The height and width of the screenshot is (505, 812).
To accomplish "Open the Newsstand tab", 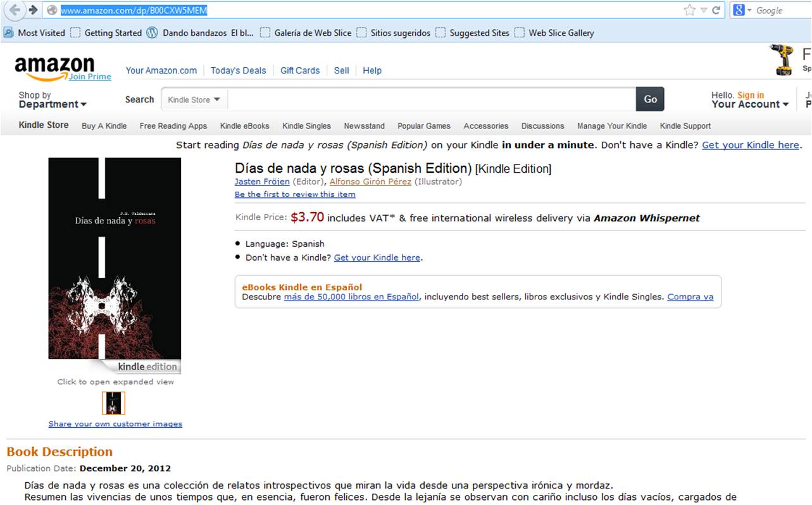I will (364, 126).
